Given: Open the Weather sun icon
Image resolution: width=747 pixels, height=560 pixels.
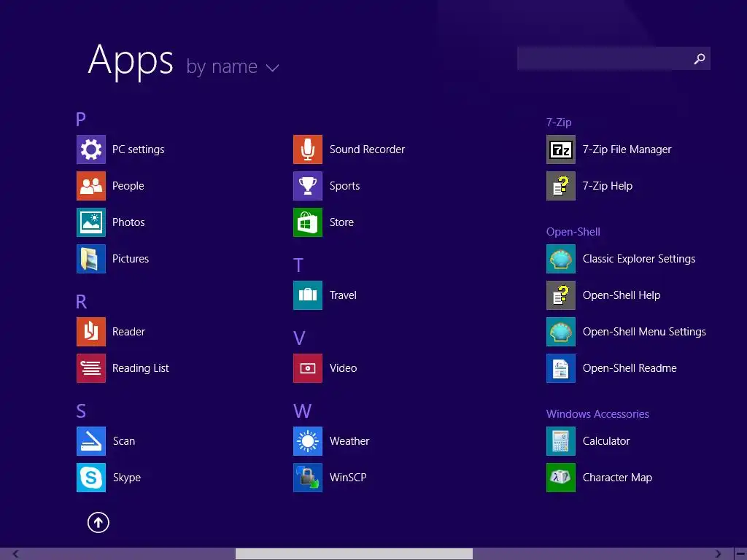Looking at the screenshot, I should tap(308, 441).
